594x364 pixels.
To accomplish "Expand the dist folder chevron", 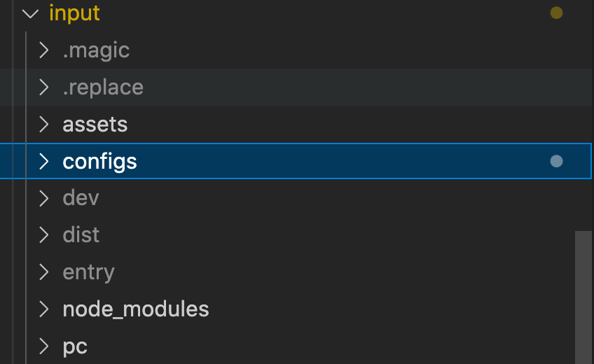I will pyautogui.click(x=44, y=234).
